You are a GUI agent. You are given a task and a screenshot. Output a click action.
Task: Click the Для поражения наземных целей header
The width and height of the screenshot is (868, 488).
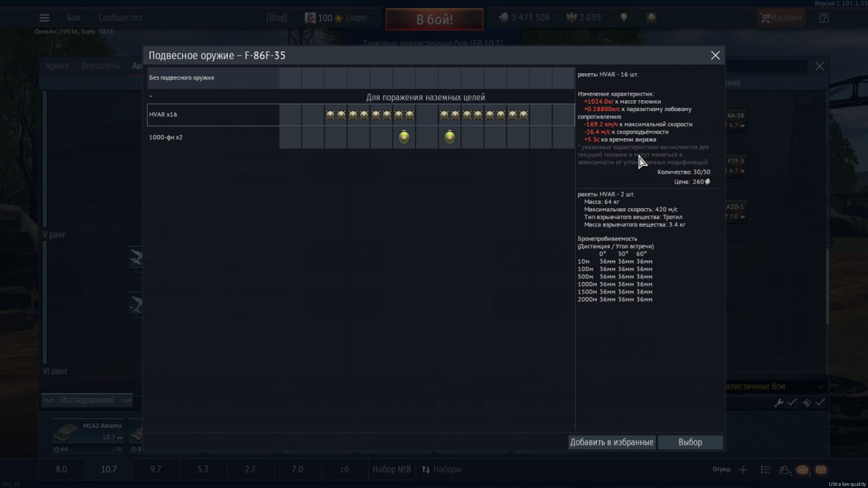[x=425, y=97]
